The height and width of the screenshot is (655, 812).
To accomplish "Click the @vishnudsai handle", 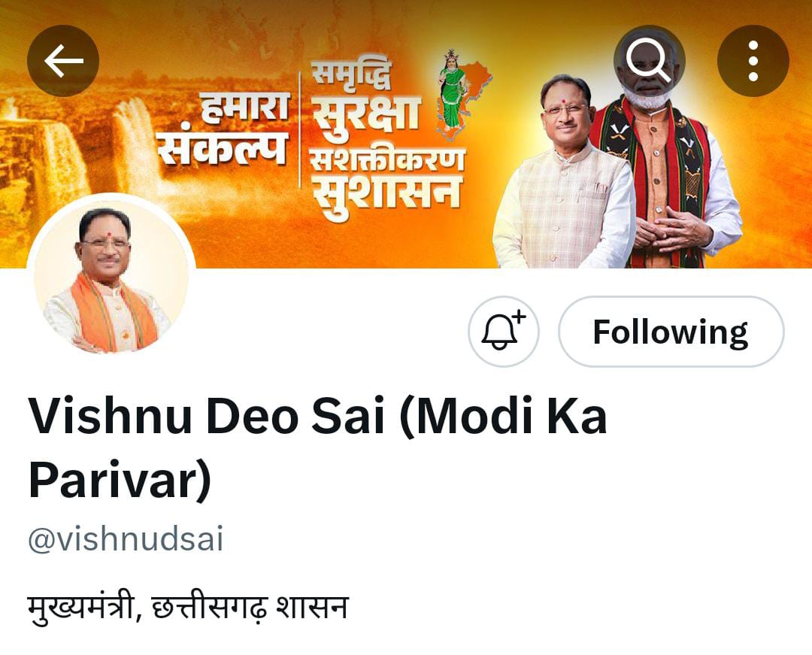I will [x=126, y=539].
